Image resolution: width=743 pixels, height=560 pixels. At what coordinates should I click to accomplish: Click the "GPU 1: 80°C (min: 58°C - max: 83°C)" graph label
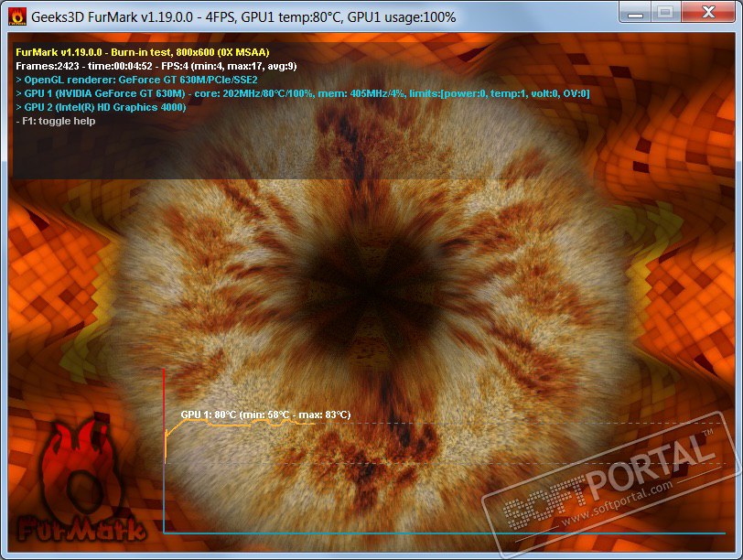[x=266, y=415]
